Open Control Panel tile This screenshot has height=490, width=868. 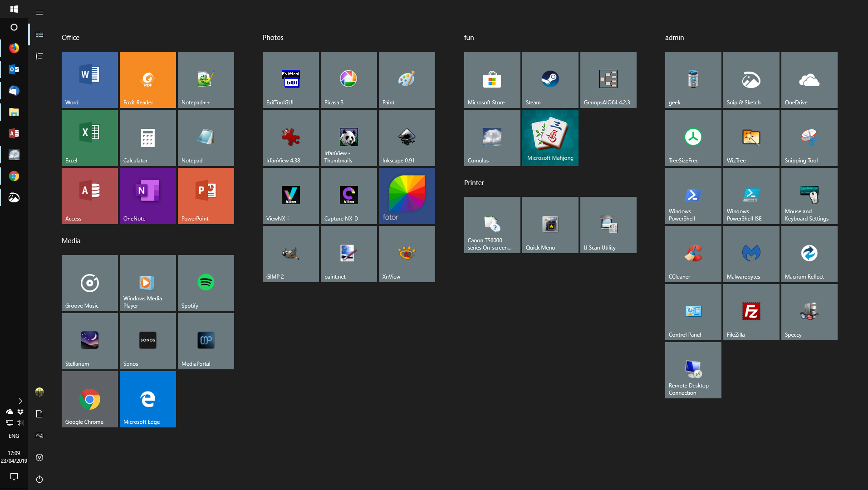693,312
